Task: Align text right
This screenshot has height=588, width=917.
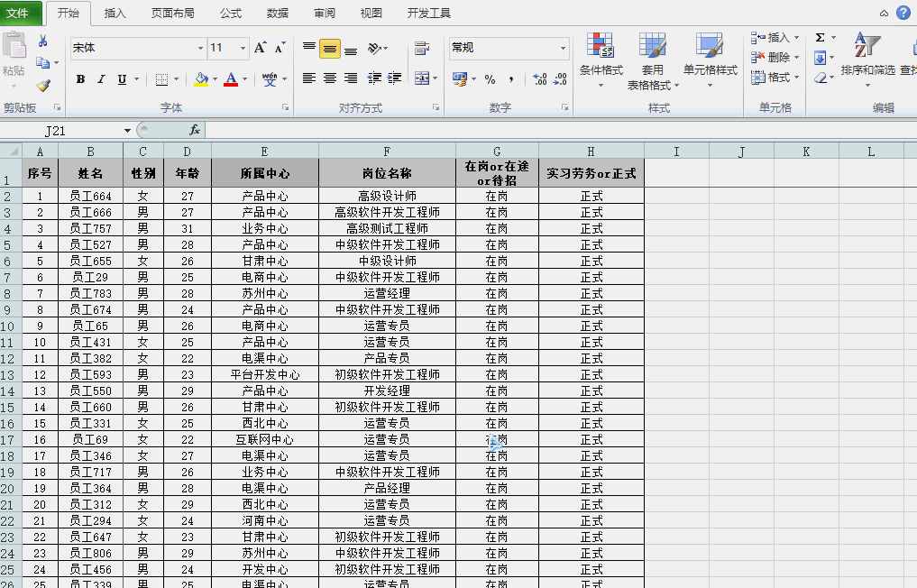Action: 351,78
